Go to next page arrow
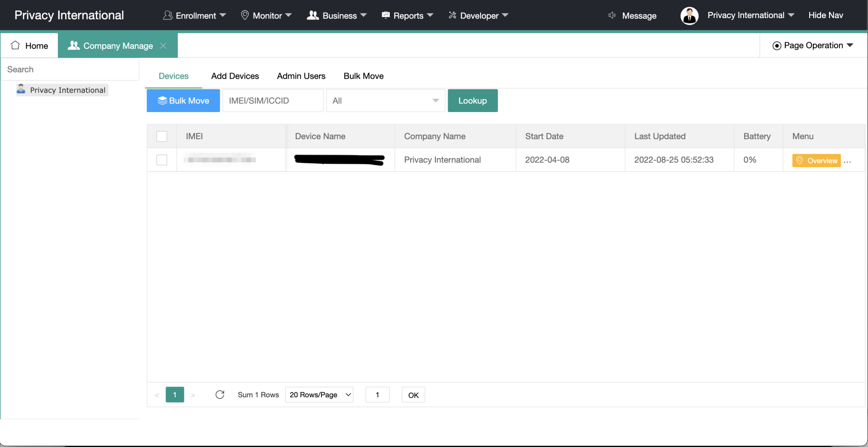The width and height of the screenshot is (868, 447). click(x=193, y=395)
